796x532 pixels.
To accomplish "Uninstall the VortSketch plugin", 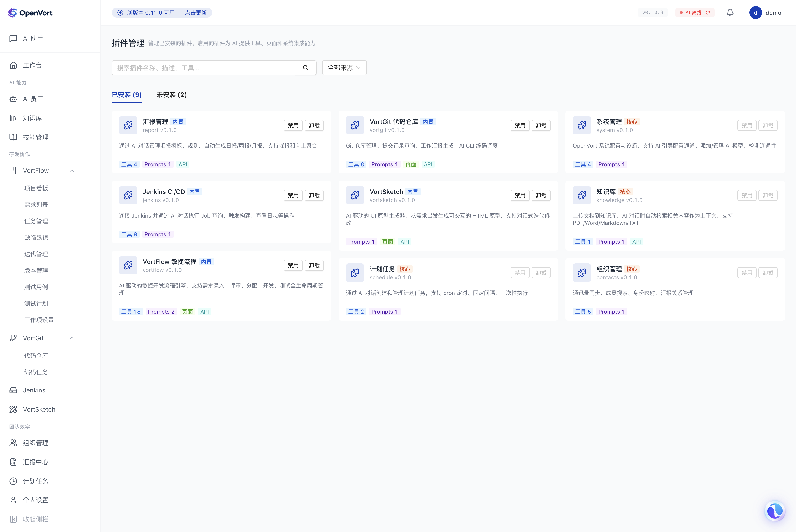I will (541, 195).
